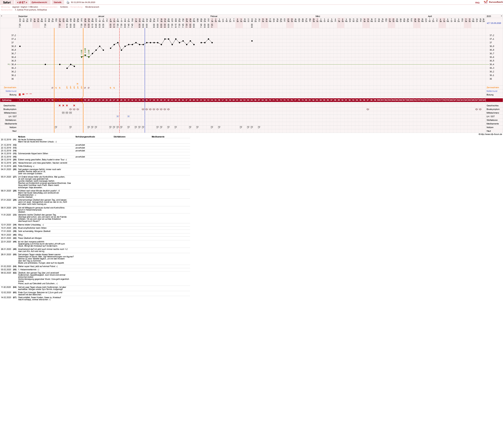Click the '7. Zyklus Post partum, Stillzyklus' comment

coord(31,10)
